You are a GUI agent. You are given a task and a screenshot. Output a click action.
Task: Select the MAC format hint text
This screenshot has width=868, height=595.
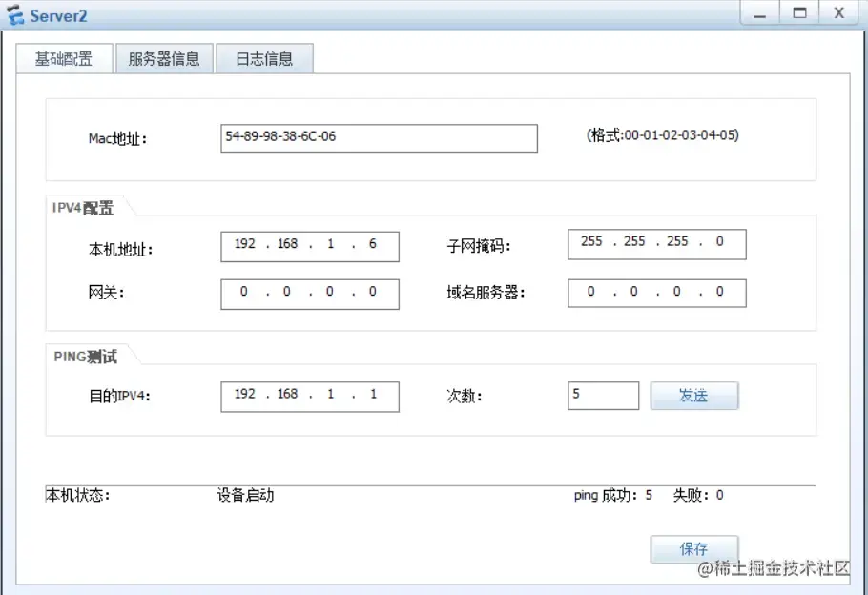pyautogui.click(x=663, y=135)
